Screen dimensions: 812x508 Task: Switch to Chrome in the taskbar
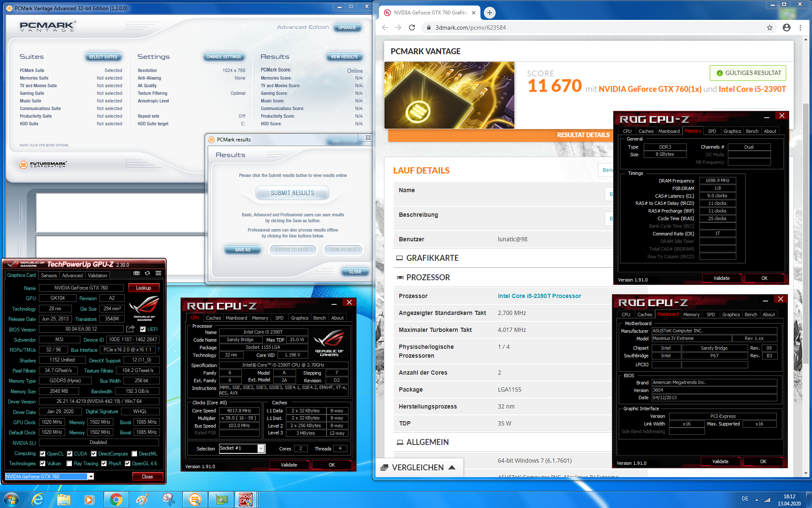116,500
